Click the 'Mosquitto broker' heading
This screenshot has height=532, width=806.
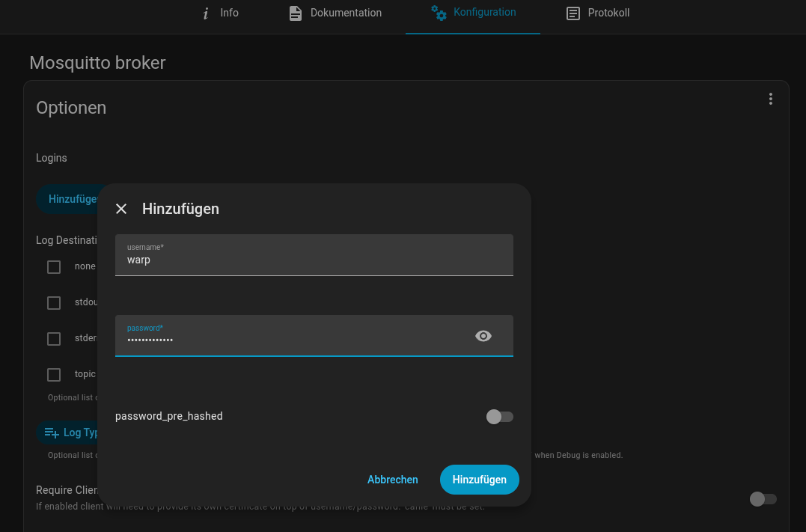98,63
